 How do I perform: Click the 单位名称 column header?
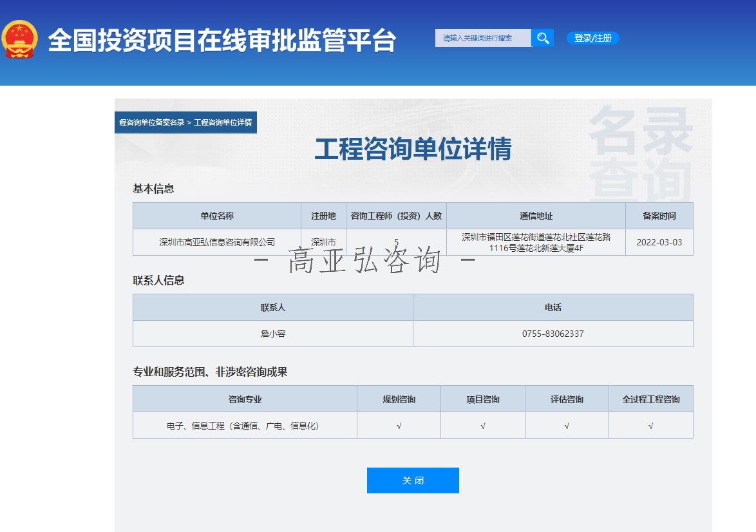coord(217,216)
